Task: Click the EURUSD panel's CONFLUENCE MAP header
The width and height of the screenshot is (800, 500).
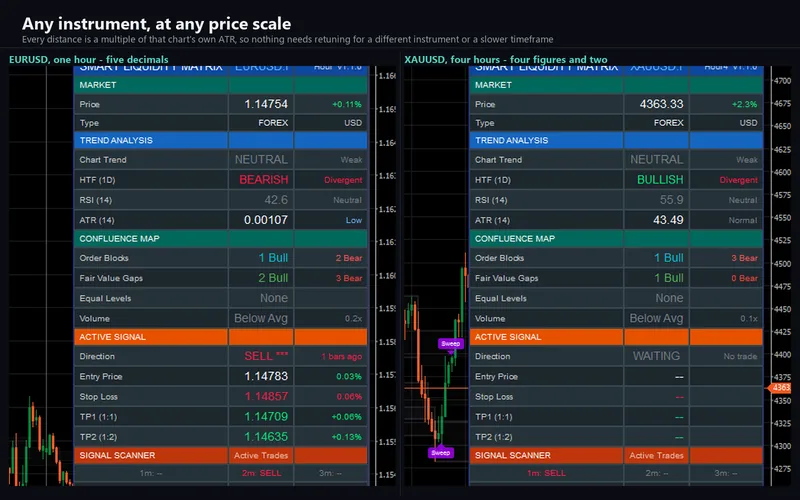Action: coord(220,239)
